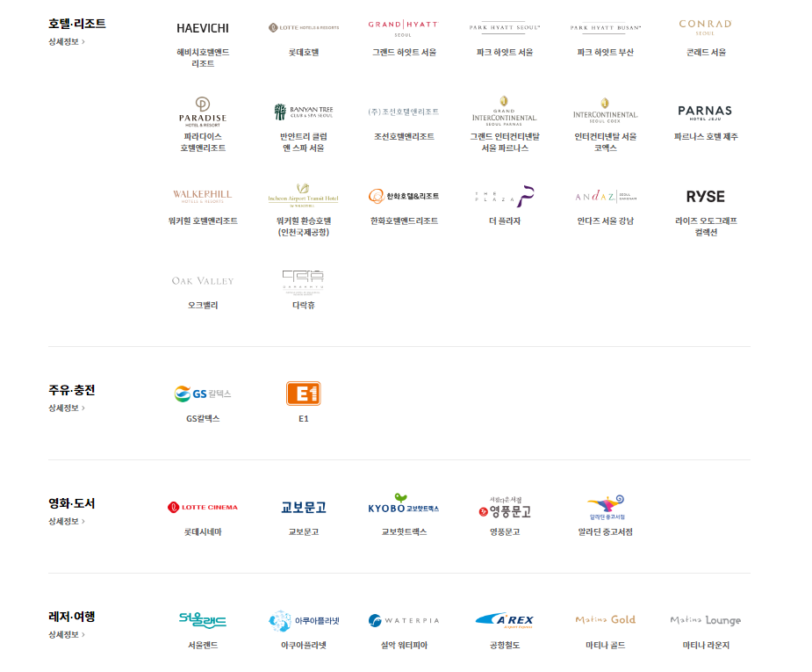
Task: Open 상세정보 link under 레저·여행
Action: click(x=67, y=635)
